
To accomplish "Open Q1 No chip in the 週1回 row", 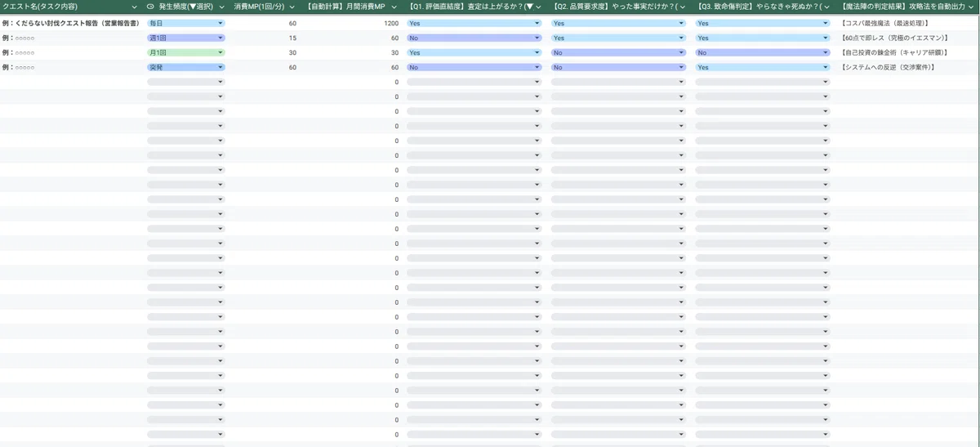I will 474,38.
